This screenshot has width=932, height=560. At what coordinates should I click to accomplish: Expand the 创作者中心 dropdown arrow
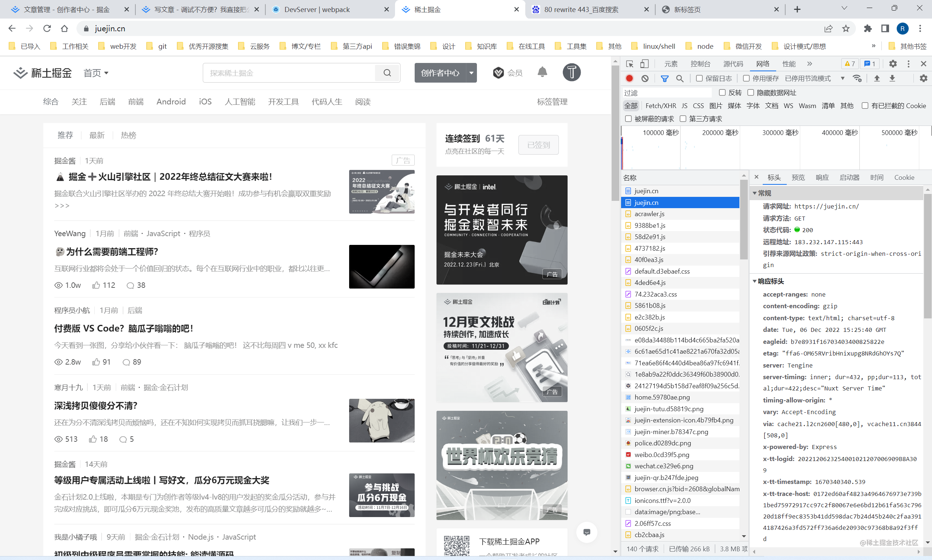tap(471, 73)
